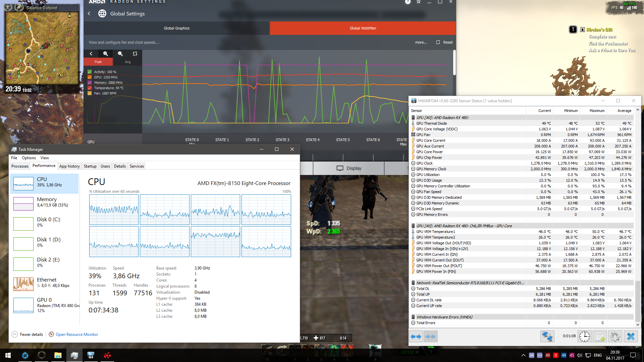644x362 pixels.
Task: Open remote sensor monitoring in HWiNFO64
Action: pyautogui.click(x=547, y=336)
